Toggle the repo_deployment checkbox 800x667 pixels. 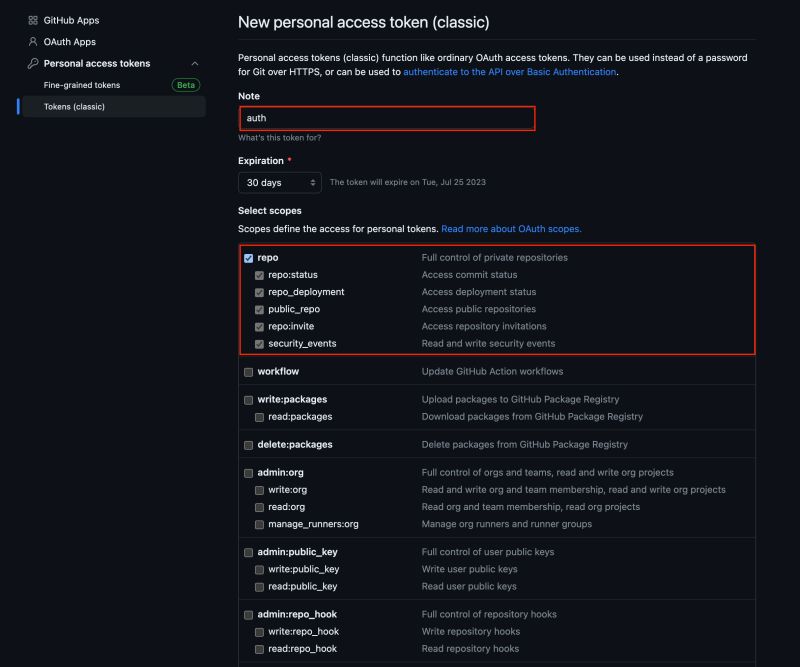click(259, 292)
